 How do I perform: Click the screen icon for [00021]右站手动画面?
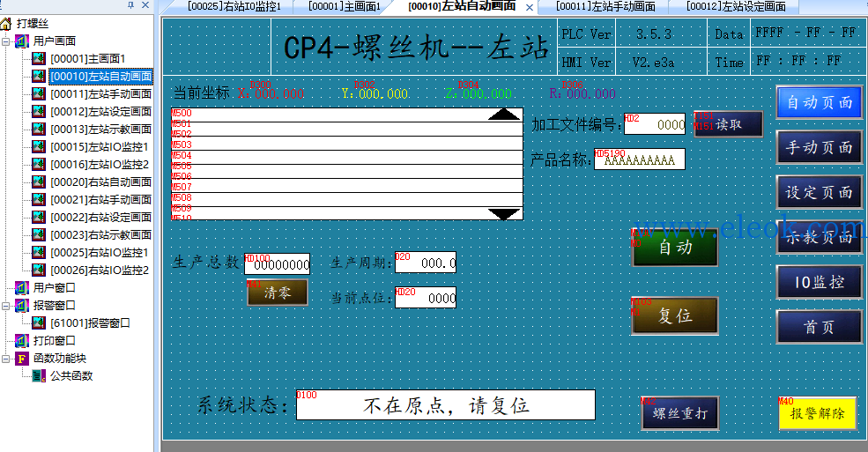39,200
